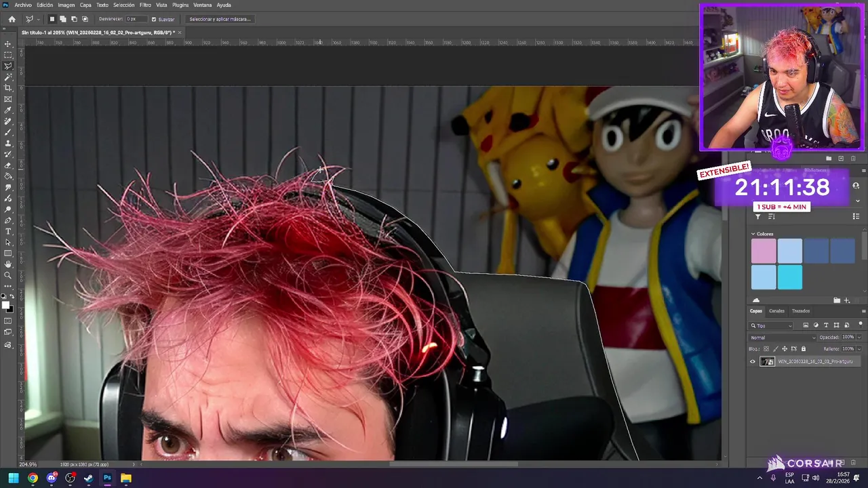Click the Home icon in options bar
This screenshot has height=488, width=868.
point(12,19)
